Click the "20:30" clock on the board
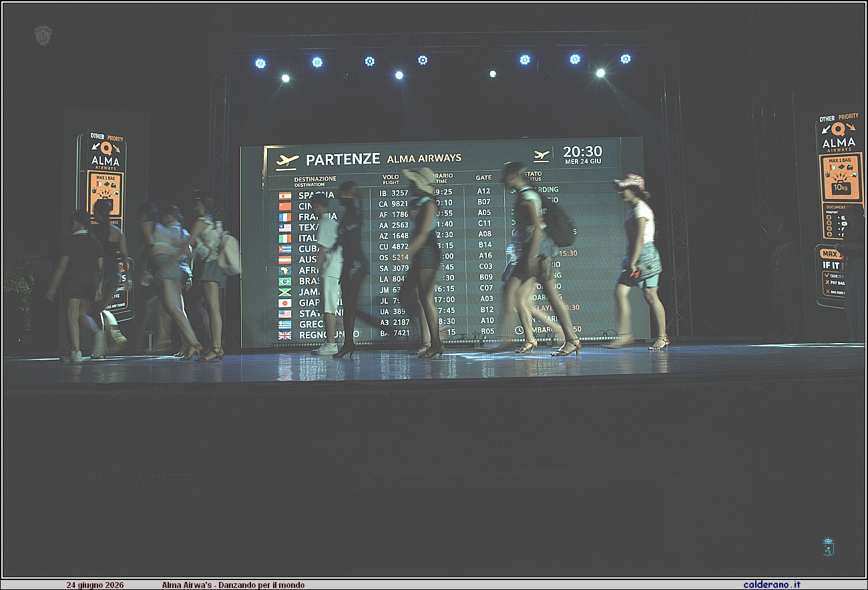868x590 pixels. (x=582, y=152)
